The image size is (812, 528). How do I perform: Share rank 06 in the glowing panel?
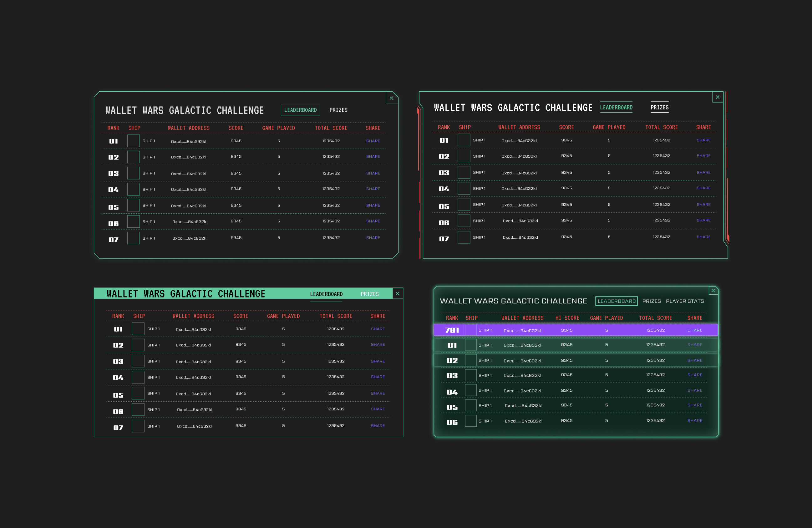tap(694, 421)
